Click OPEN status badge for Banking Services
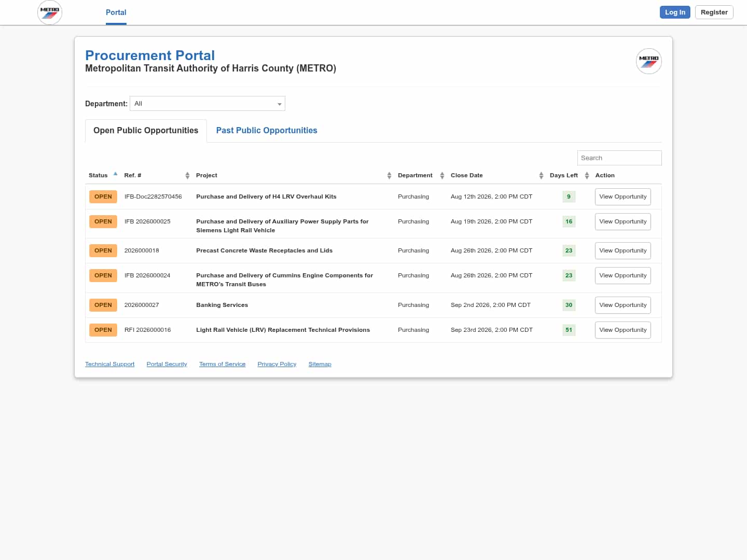Image resolution: width=747 pixels, height=560 pixels. click(x=103, y=305)
